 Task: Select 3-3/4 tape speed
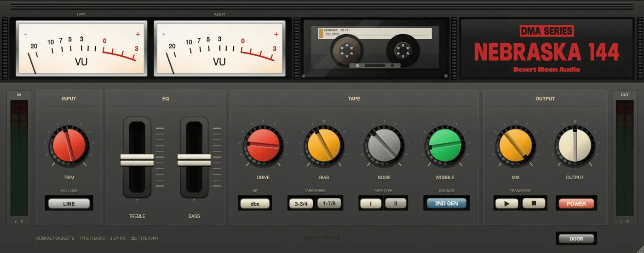point(301,204)
